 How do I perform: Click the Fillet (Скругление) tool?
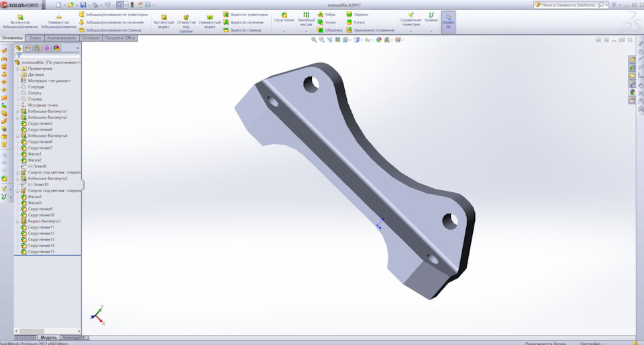(284, 17)
